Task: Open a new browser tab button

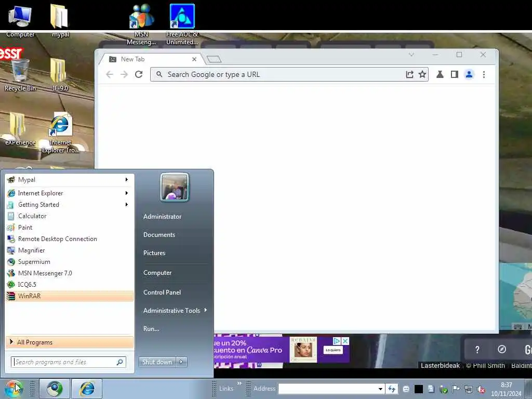Action: [x=214, y=59]
